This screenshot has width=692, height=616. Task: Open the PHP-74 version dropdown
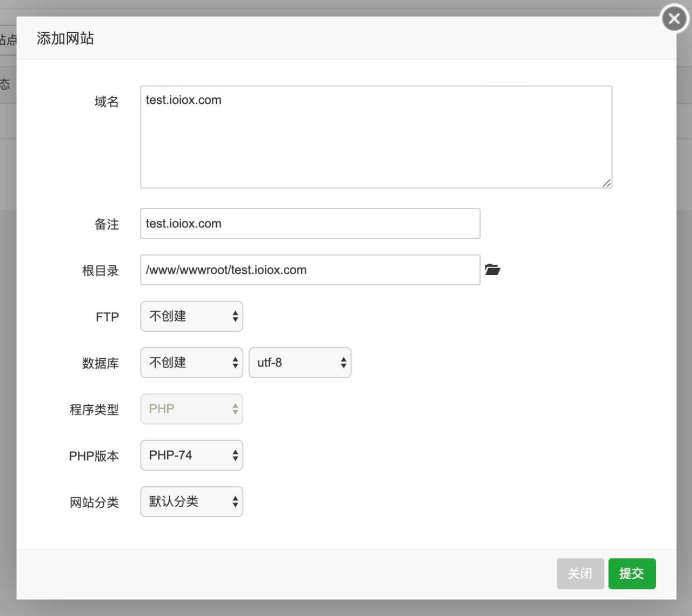click(191, 456)
